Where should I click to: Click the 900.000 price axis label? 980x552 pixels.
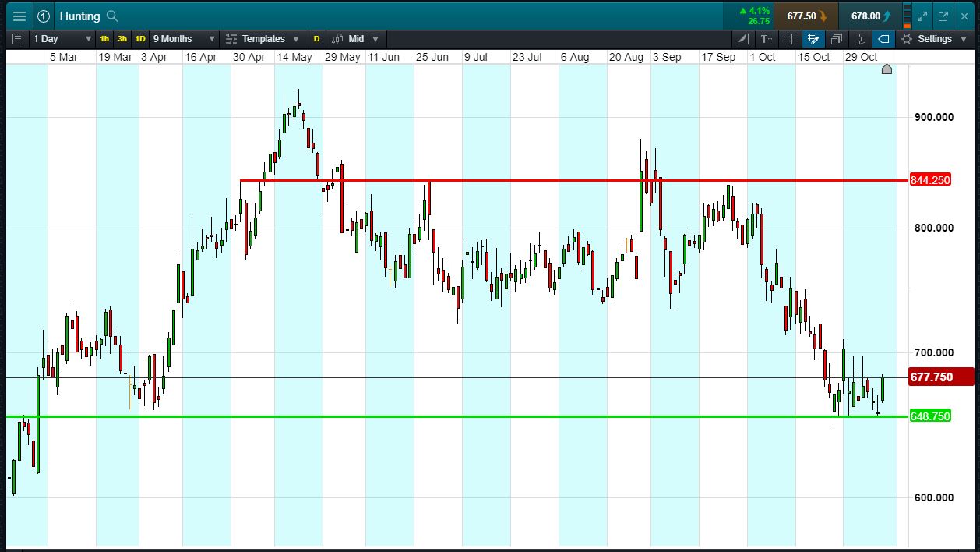pos(933,117)
